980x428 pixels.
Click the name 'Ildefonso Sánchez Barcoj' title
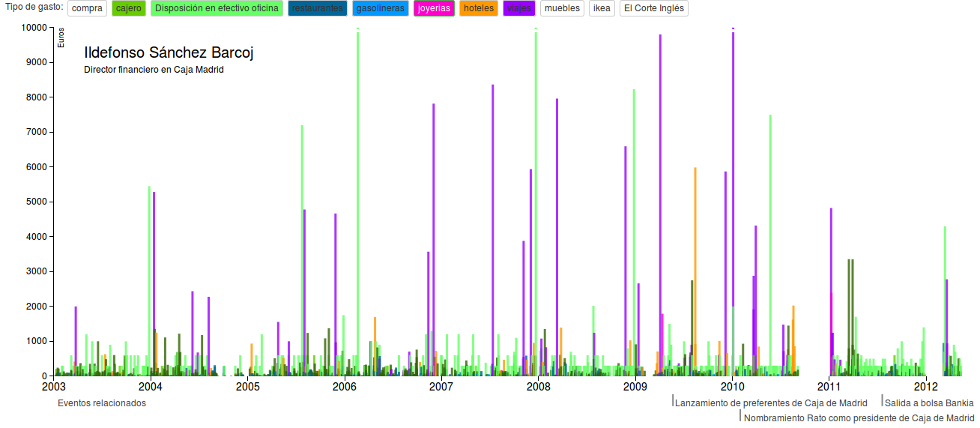pos(169,53)
